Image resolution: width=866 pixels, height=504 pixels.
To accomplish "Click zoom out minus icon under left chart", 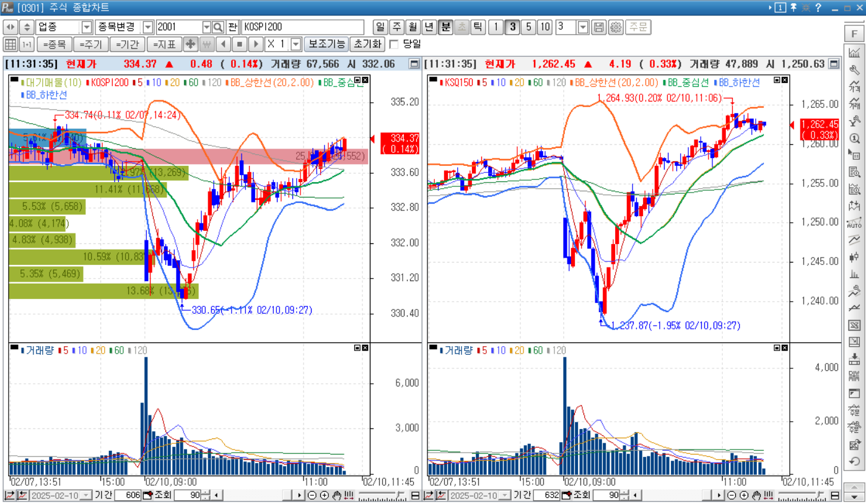I will [x=312, y=495].
